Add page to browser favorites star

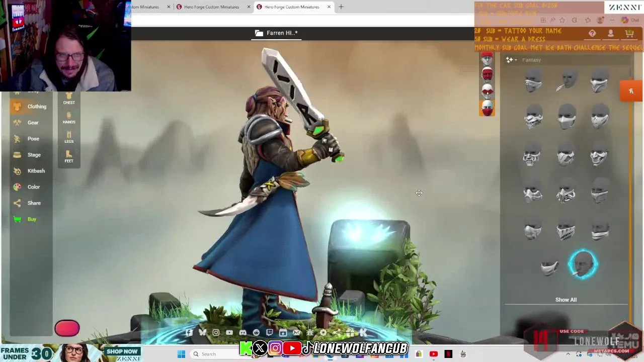point(562,20)
